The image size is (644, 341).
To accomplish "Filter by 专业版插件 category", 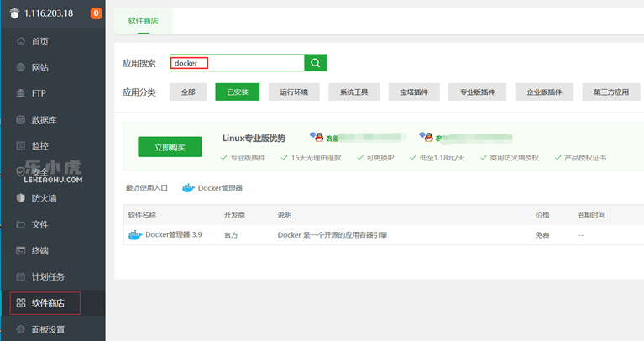I will point(477,92).
